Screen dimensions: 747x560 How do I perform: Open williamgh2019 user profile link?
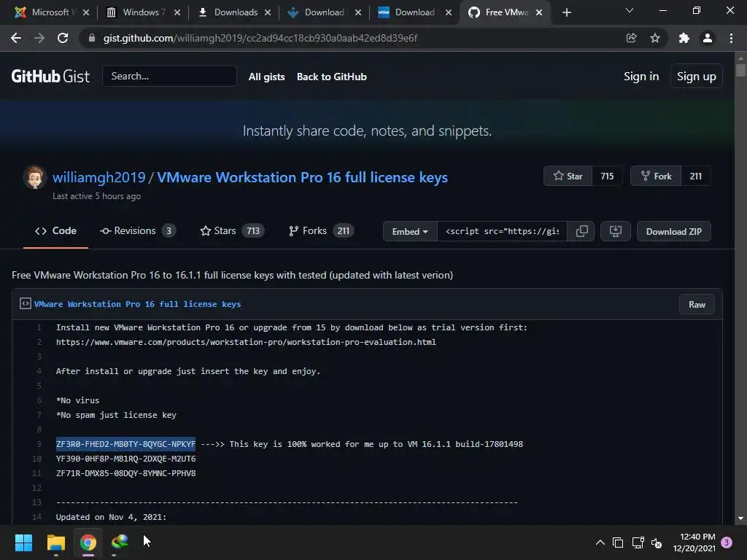[98, 177]
